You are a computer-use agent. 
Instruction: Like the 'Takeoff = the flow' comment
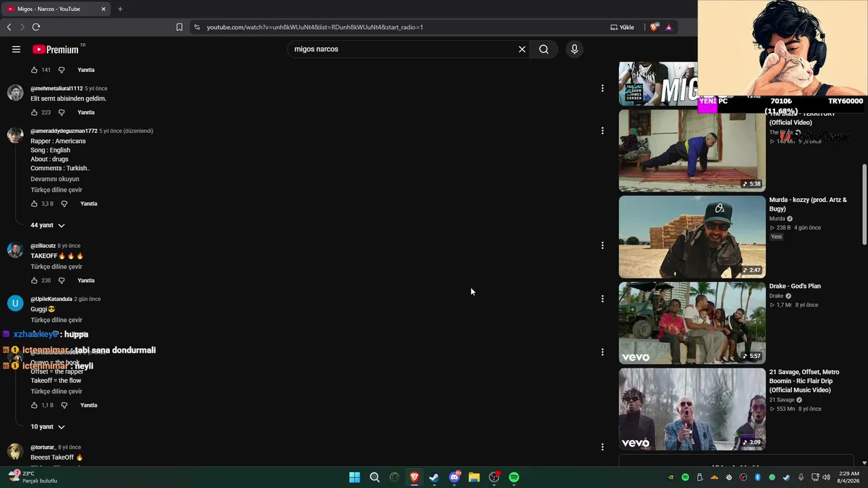[x=34, y=405]
